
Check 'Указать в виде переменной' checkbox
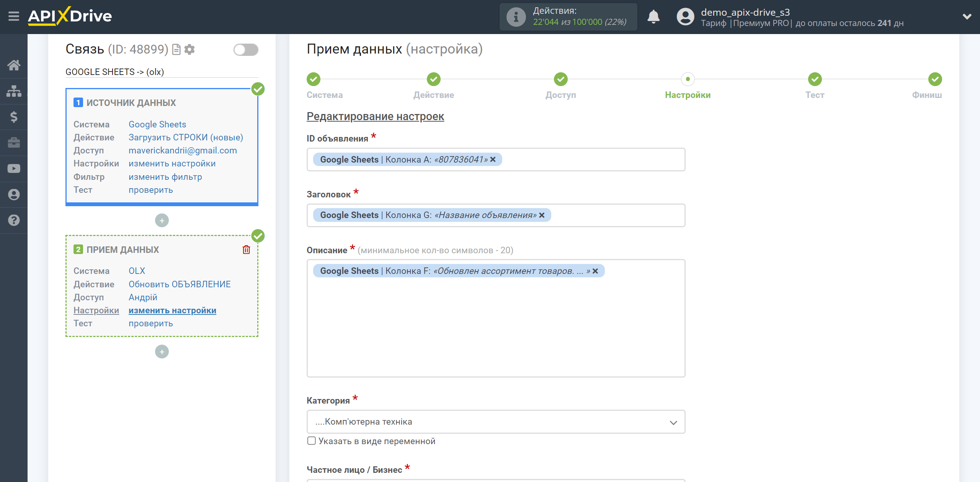point(312,441)
